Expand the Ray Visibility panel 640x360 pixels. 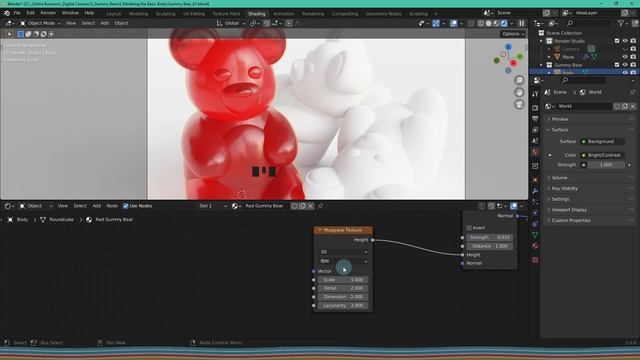564,189
